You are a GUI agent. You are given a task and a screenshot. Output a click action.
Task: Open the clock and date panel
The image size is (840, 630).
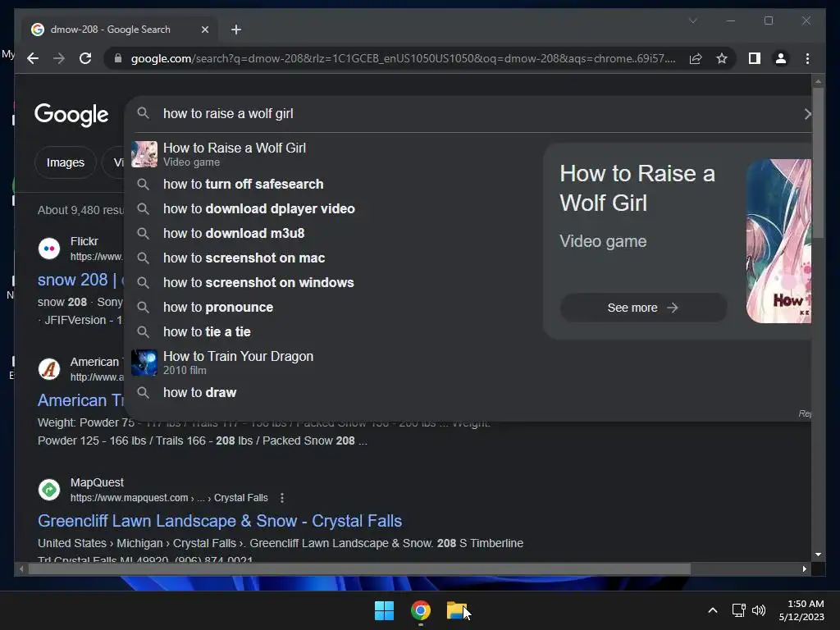[x=801, y=610]
